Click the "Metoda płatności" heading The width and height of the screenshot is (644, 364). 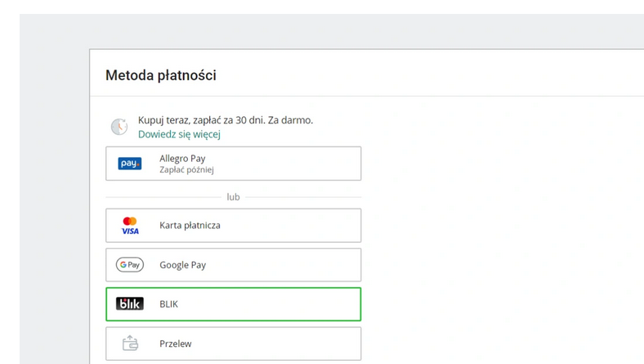coord(161,75)
